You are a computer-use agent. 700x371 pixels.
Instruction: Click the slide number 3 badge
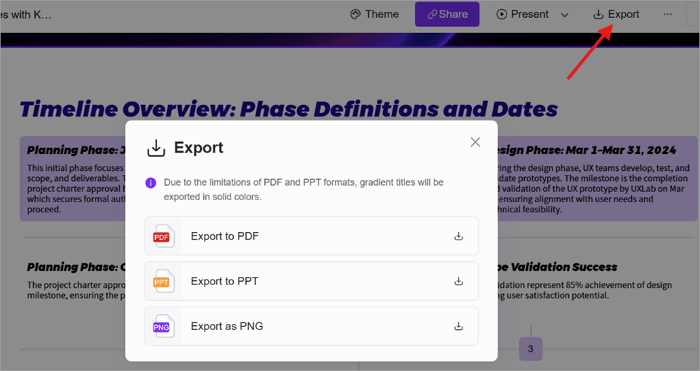click(530, 349)
